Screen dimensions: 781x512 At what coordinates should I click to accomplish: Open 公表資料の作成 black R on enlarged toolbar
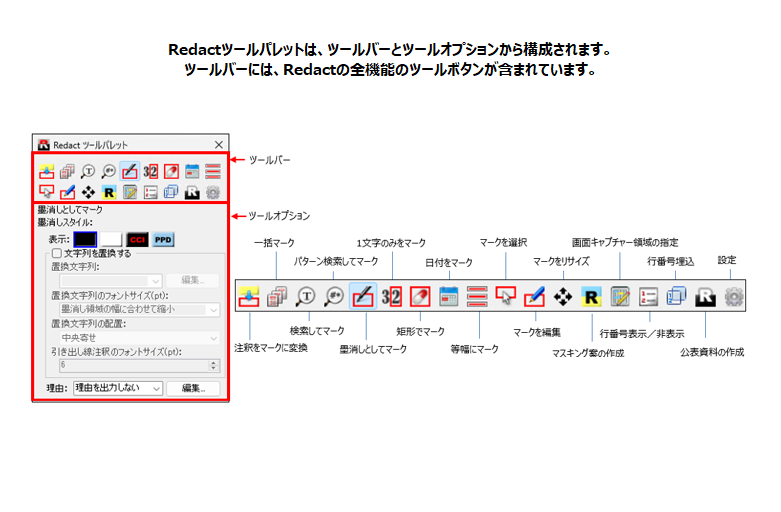click(705, 297)
